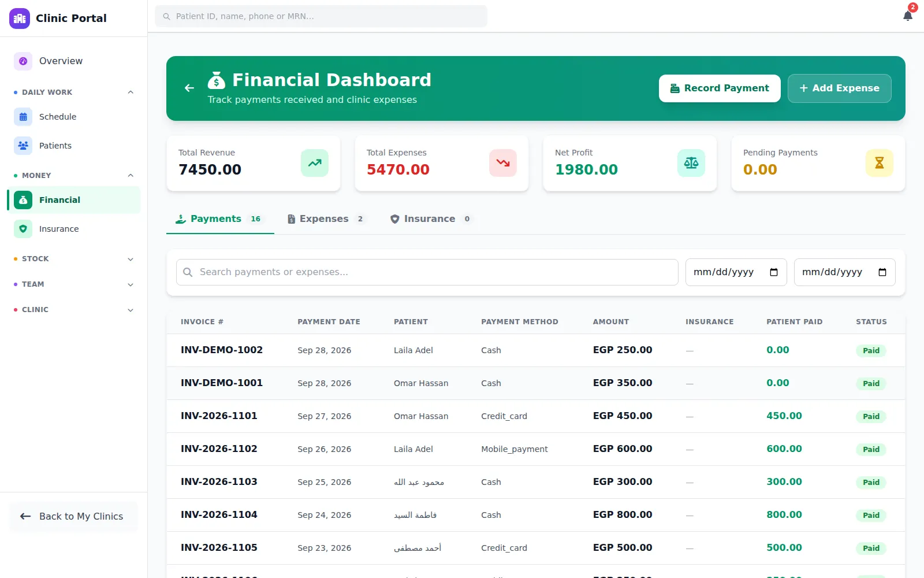Image resolution: width=924 pixels, height=578 pixels.
Task: Switch to the Insurance tab
Action: point(431,219)
